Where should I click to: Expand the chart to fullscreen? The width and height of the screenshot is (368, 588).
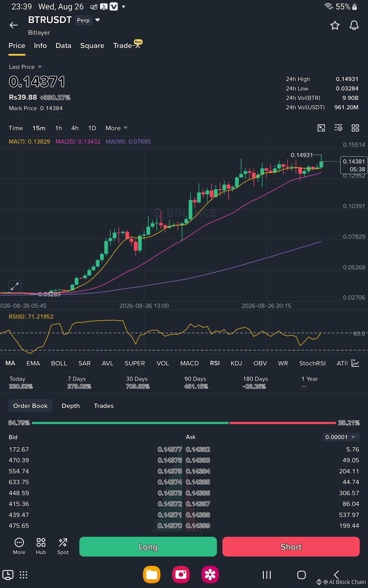(x=15, y=286)
